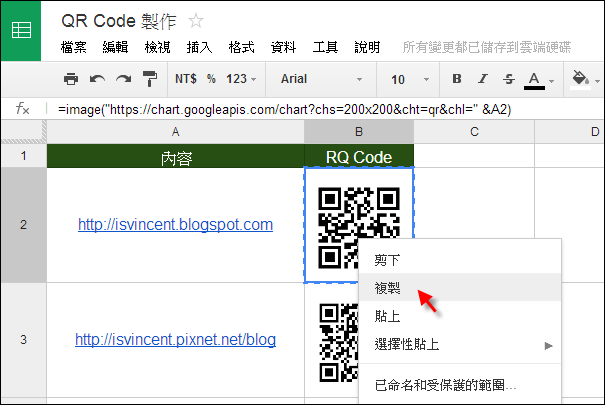Toggle italic formatting
This screenshot has height=405, width=605.
pyautogui.click(x=483, y=79)
